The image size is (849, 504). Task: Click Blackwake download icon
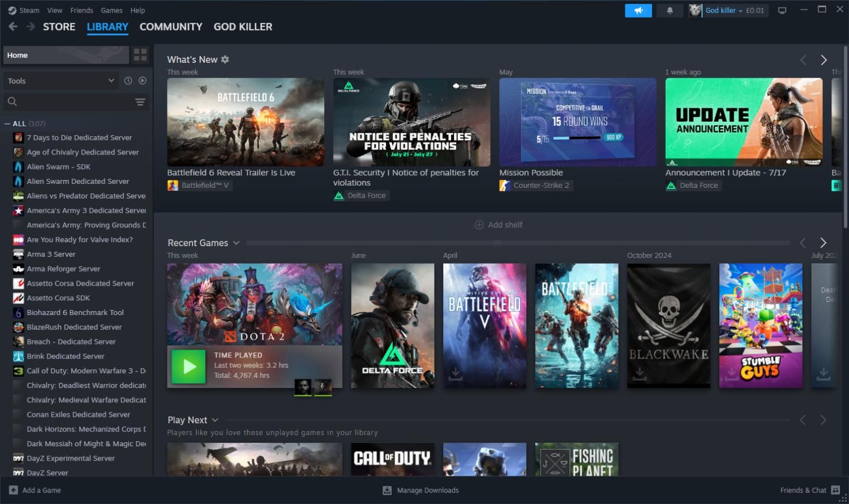pos(640,374)
